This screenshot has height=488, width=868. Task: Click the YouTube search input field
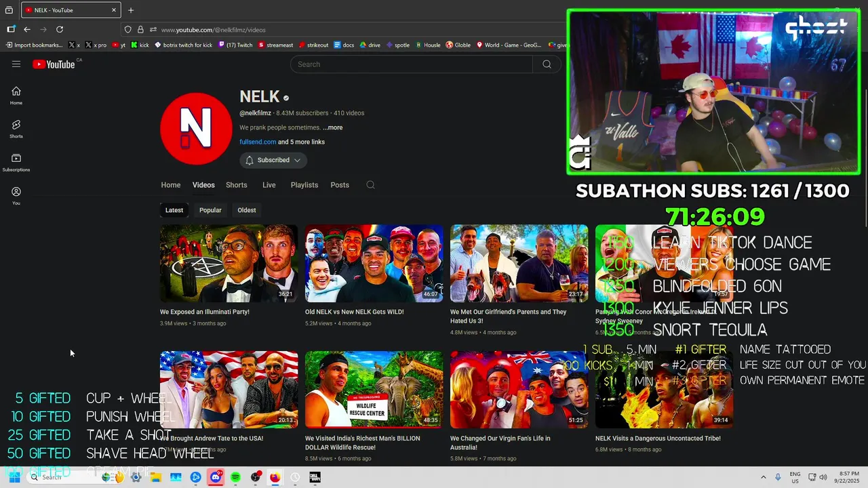tap(412, 64)
